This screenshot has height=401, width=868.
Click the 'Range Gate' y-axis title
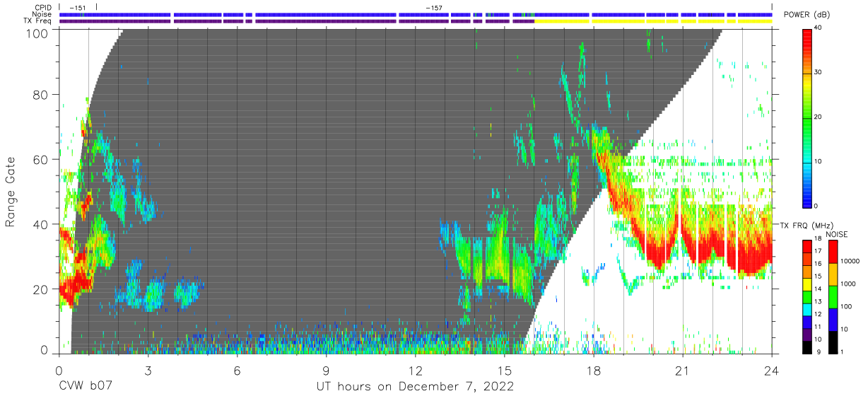point(11,192)
